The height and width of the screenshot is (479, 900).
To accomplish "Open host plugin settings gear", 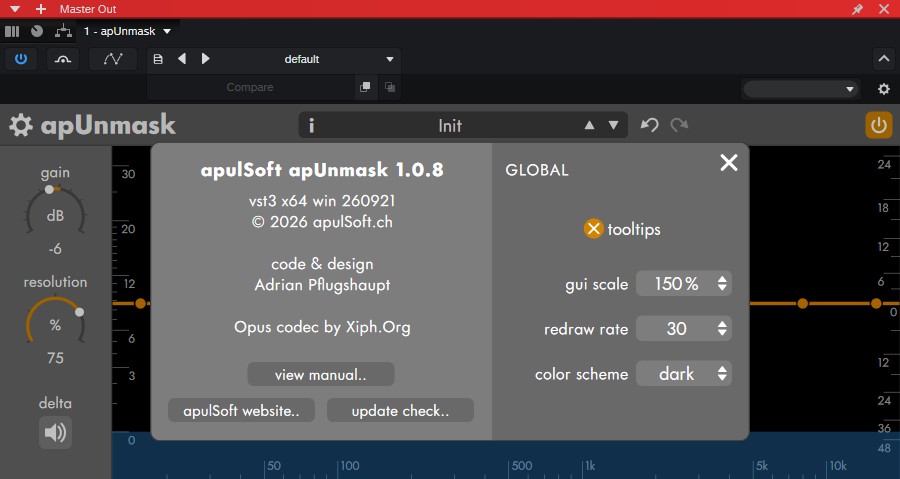I will coord(884,89).
